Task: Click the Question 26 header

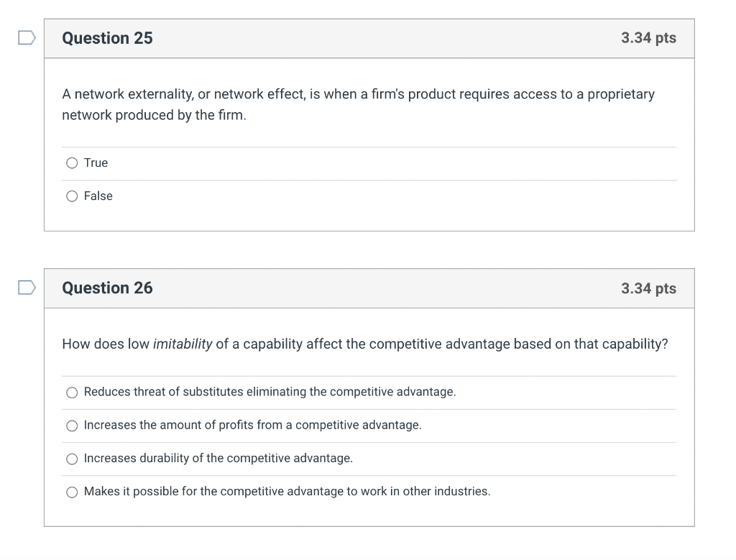Action: point(106,288)
